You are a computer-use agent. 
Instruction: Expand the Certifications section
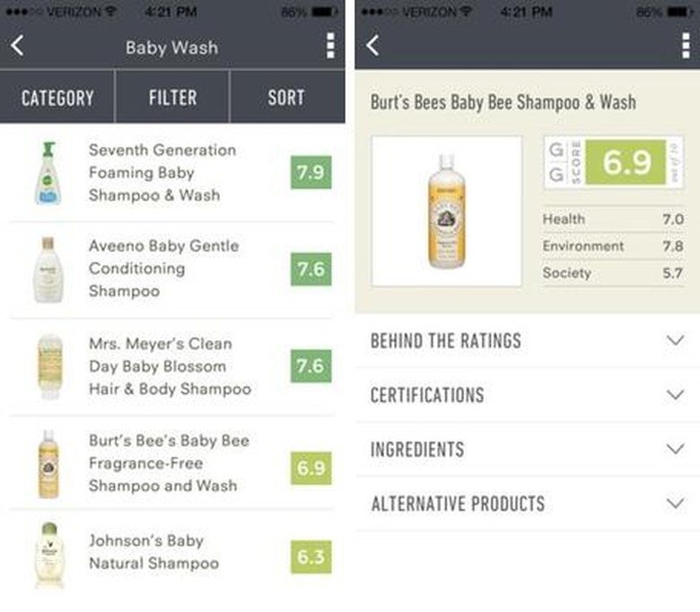528,395
